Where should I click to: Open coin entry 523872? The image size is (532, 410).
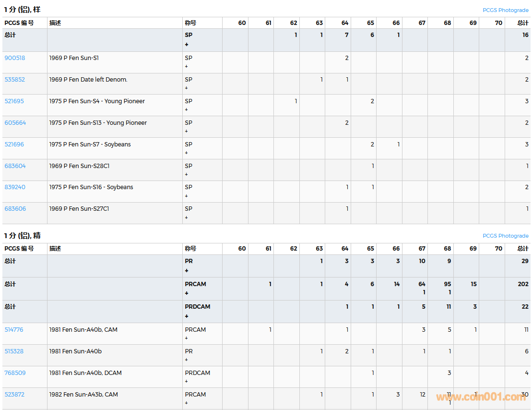point(14,395)
